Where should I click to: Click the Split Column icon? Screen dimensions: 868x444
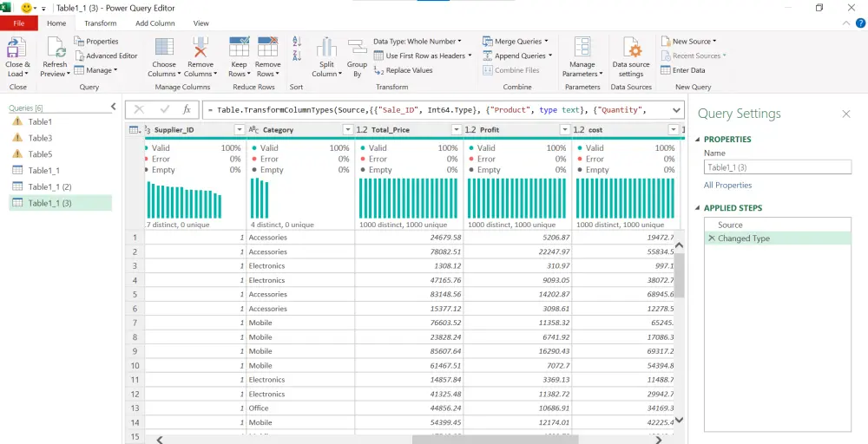coord(326,48)
